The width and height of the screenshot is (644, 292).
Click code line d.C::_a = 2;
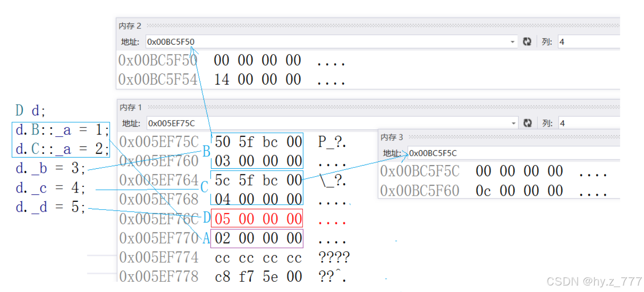pyautogui.click(x=62, y=149)
